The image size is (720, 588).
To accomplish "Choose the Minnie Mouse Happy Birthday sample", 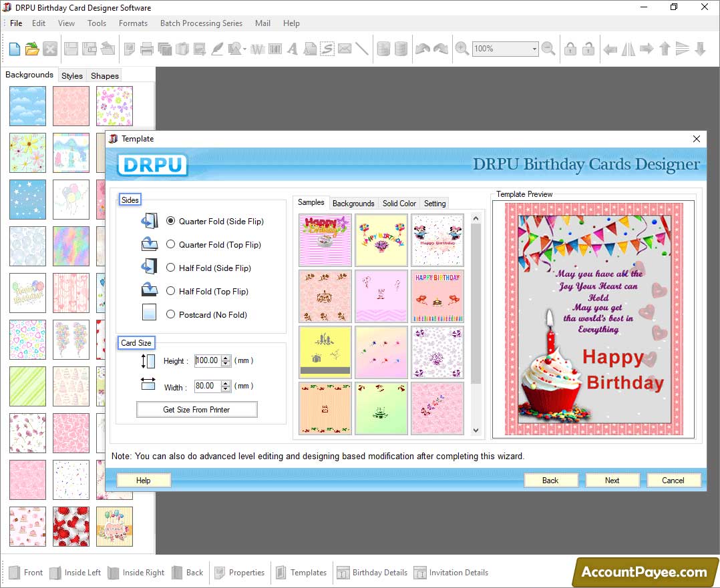I will (437, 240).
